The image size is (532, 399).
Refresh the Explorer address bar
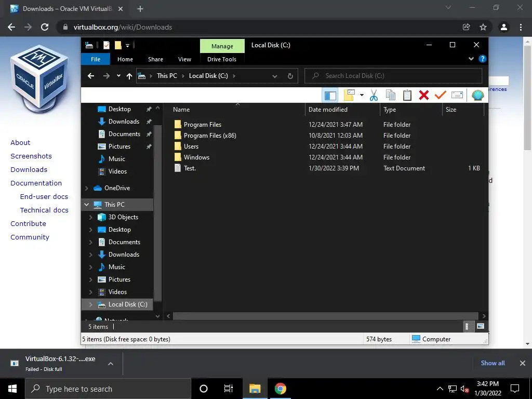290,76
